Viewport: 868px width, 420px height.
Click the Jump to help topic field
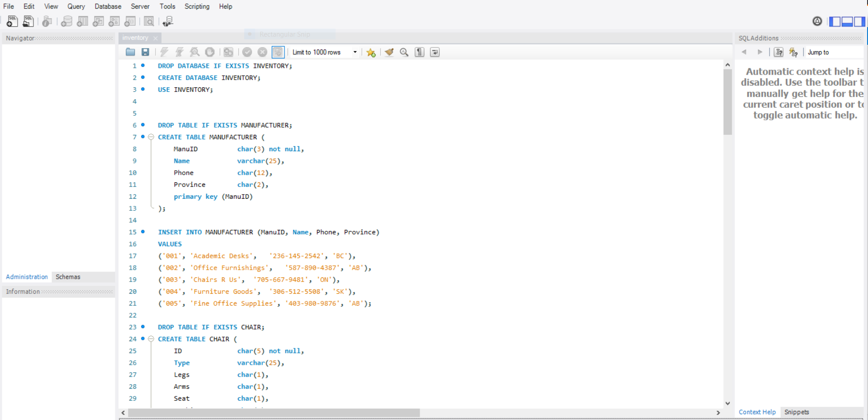pyautogui.click(x=835, y=52)
